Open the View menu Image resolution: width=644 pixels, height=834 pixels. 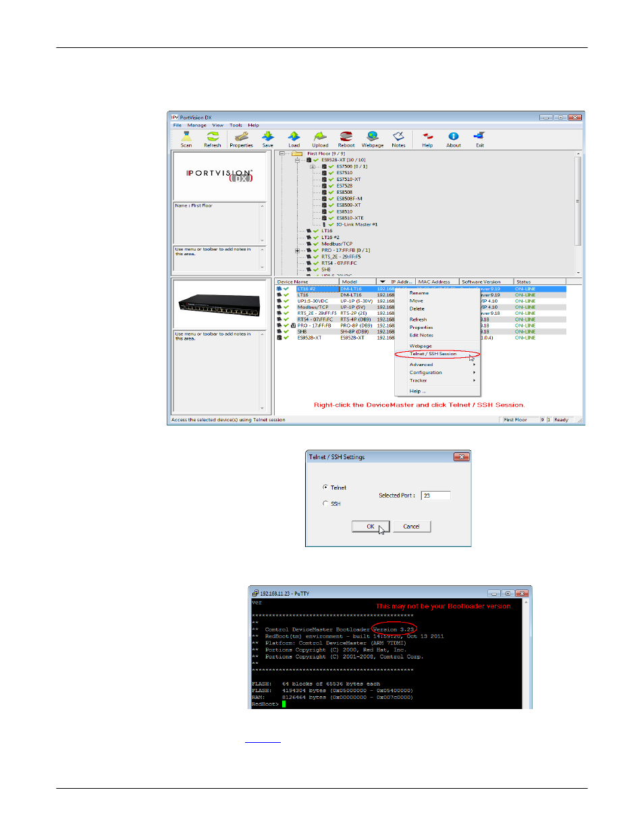[x=217, y=125]
